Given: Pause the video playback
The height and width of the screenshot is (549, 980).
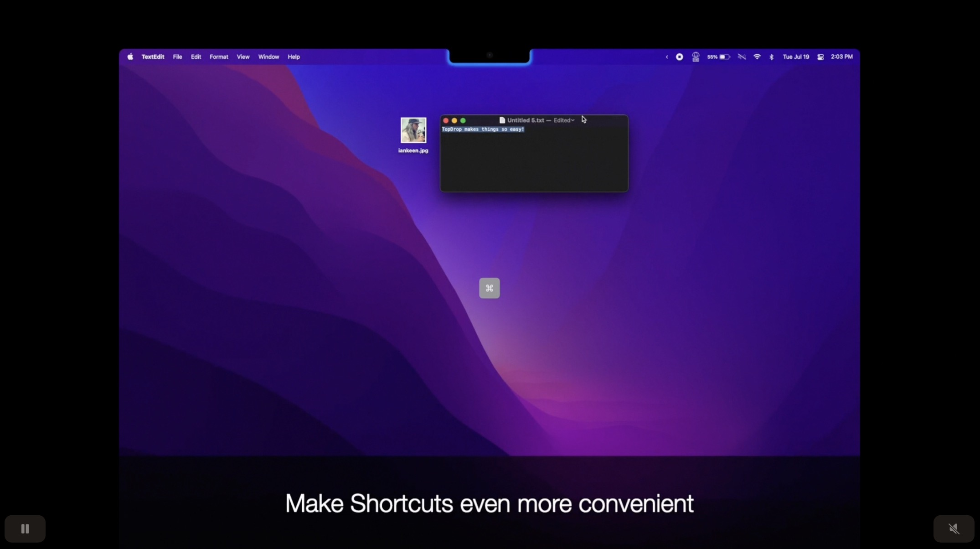Looking at the screenshot, I should [x=25, y=528].
